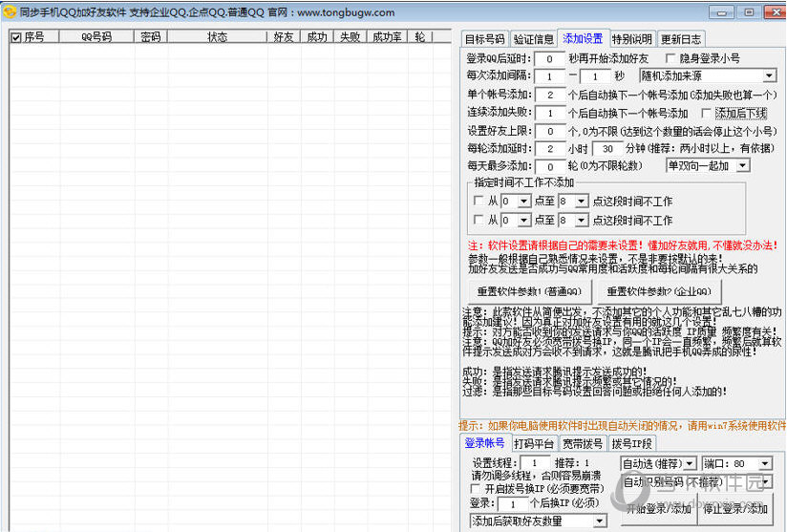Screen dimensions: 787x532
Task: Close the QQ加好友软件 window
Action: (775, 12)
